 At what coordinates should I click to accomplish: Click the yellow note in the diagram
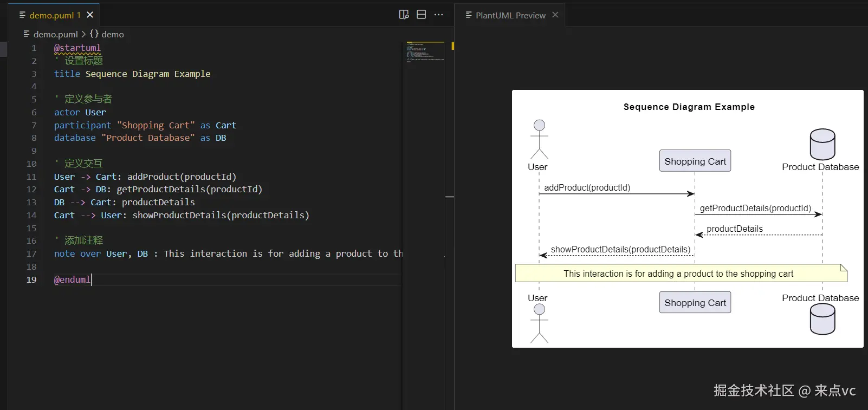(681, 274)
